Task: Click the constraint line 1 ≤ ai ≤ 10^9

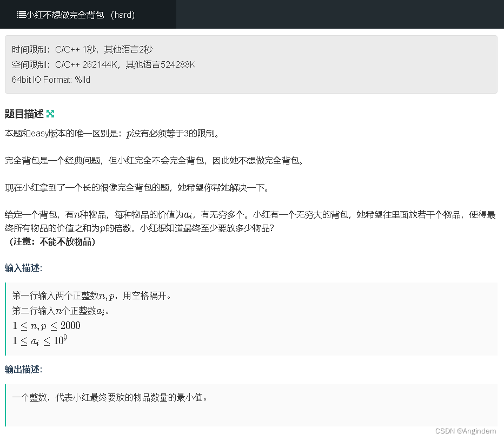Action: (x=39, y=340)
